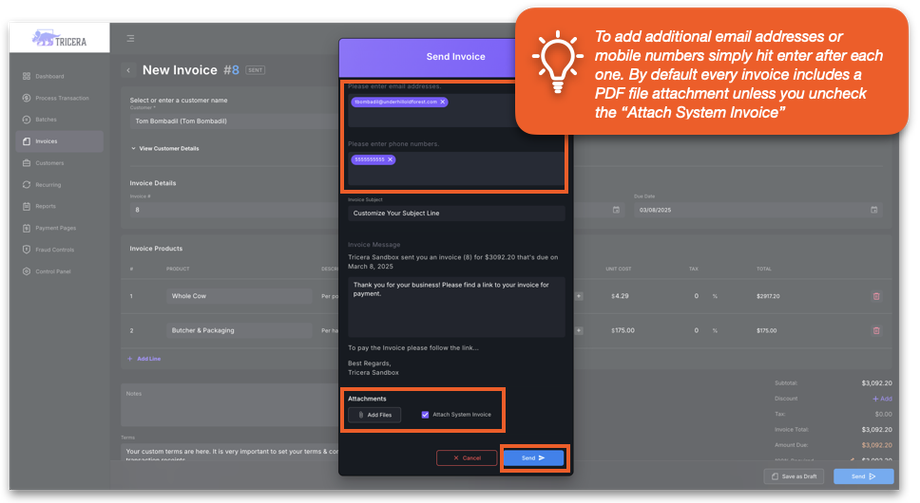Open the invoice date calendar icon

[x=616, y=210]
